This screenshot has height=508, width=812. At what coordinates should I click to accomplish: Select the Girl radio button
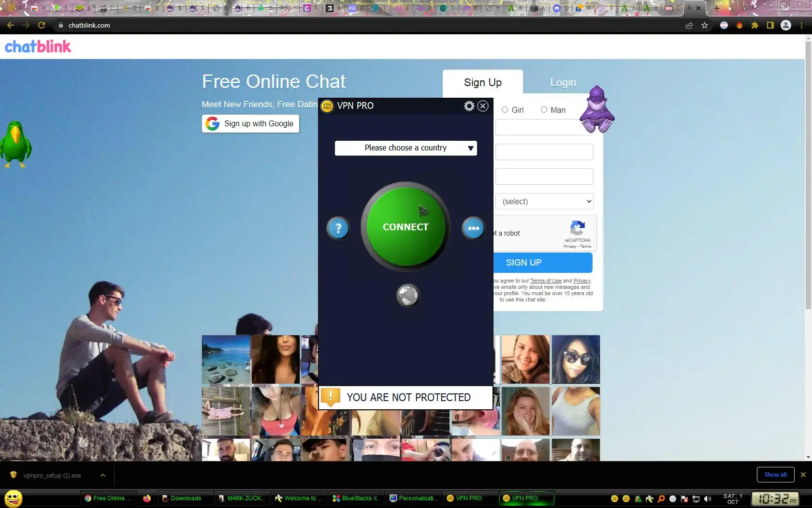click(505, 110)
